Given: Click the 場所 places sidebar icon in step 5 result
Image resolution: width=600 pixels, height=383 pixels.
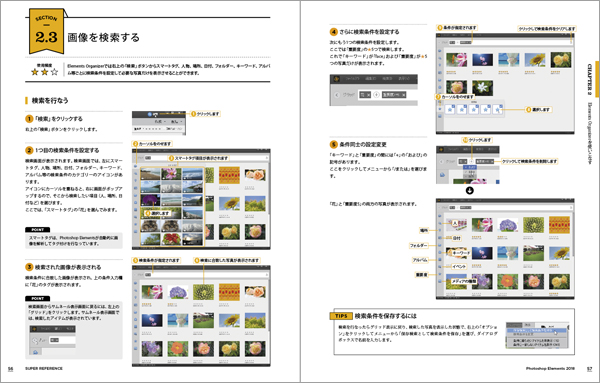Looking at the screenshot, I should pos(440,230).
